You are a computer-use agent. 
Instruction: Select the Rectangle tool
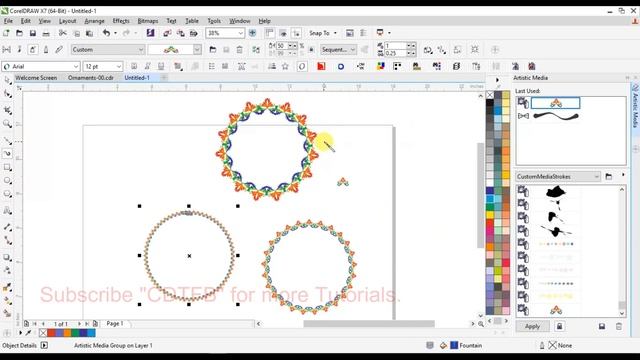7,167
